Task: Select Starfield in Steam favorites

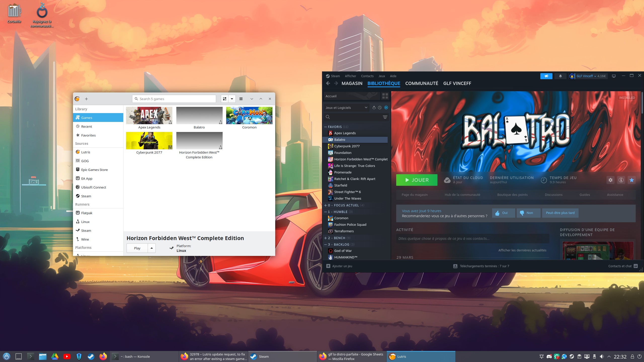Action: (x=355, y=185)
